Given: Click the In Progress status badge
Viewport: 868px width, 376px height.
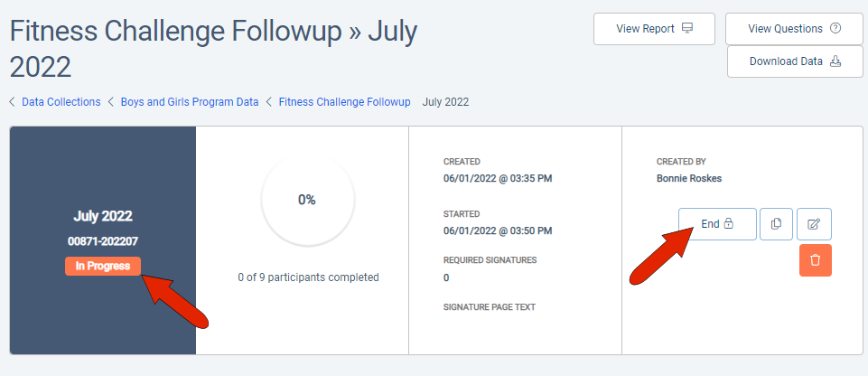Looking at the screenshot, I should (x=102, y=266).
